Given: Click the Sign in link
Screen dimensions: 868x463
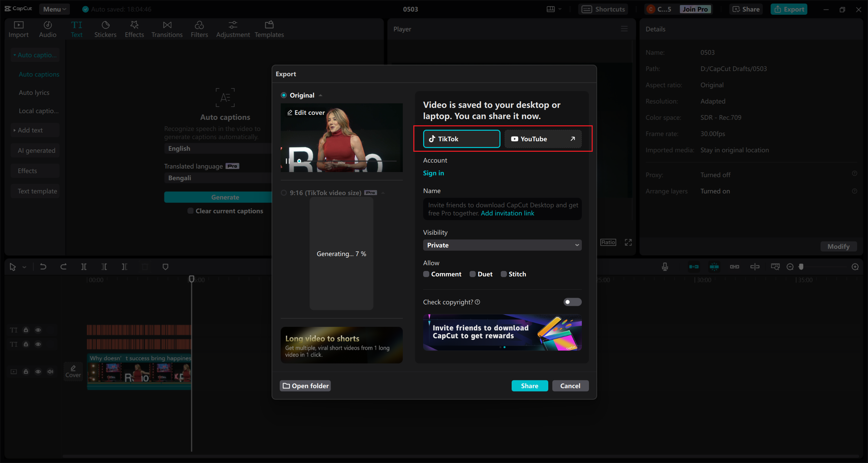Looking at the screenshot, I should tap(433, 173).
